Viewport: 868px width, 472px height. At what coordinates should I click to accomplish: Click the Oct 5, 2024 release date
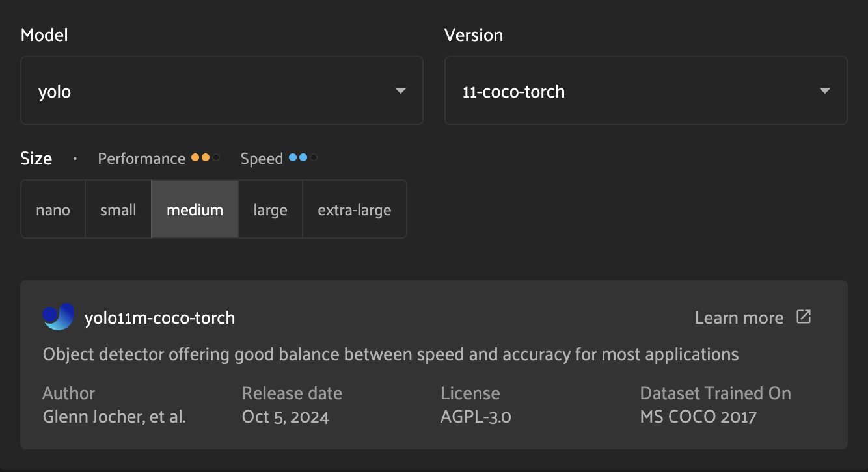click(x=286, y=417)
